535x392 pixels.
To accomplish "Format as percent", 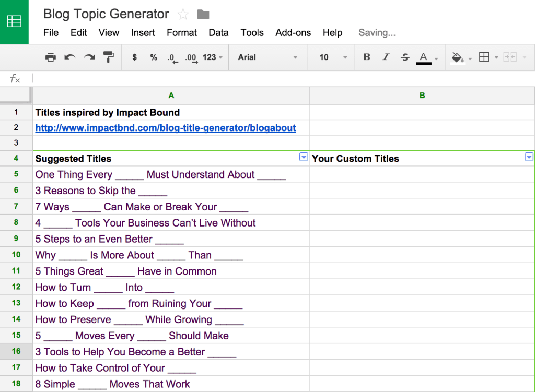I will [154, 57].
